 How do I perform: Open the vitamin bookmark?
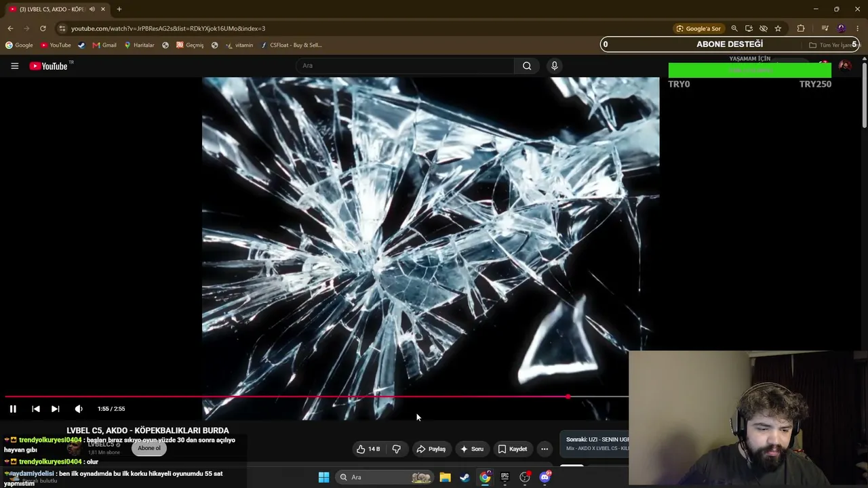[239, 45]
